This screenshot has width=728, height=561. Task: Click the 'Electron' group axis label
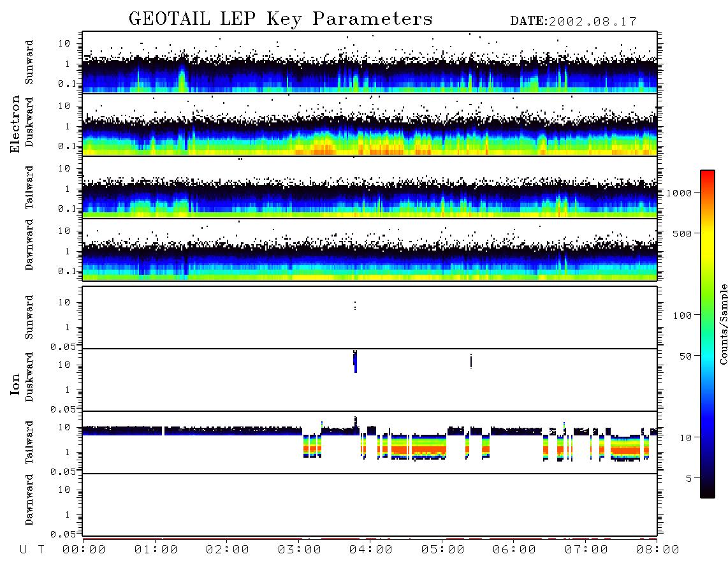tap(15, 124)
